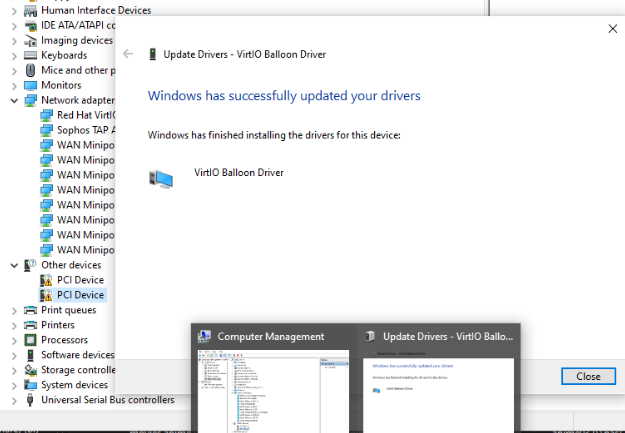Screen dimensions: 625x433
Task: Collapse the Network adapters category
Action: tap(14, 100)
